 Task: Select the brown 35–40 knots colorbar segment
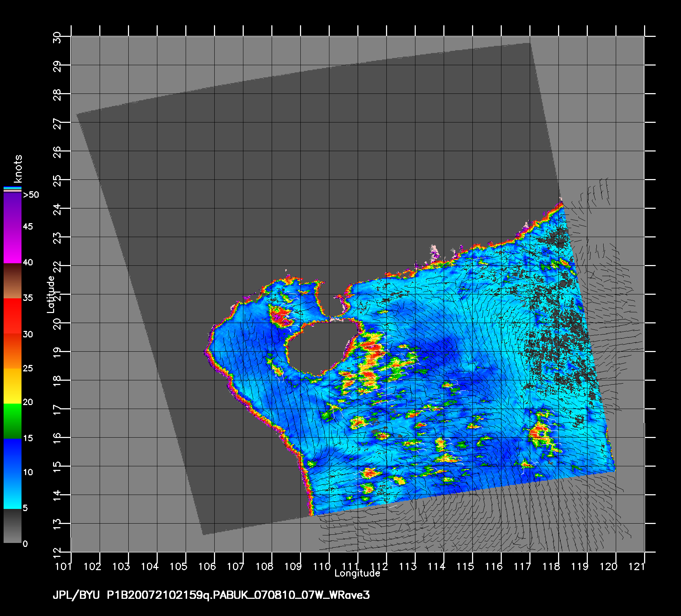tap(13, 281)
